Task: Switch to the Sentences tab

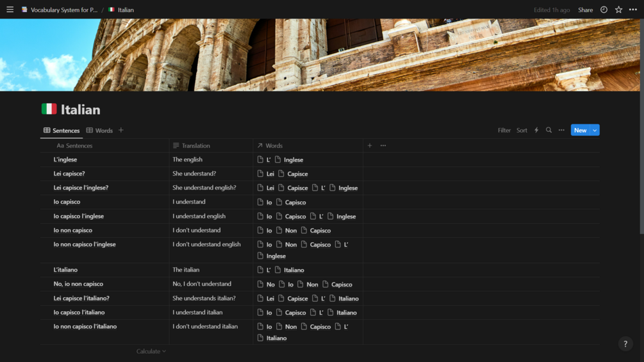Action: 62,131
